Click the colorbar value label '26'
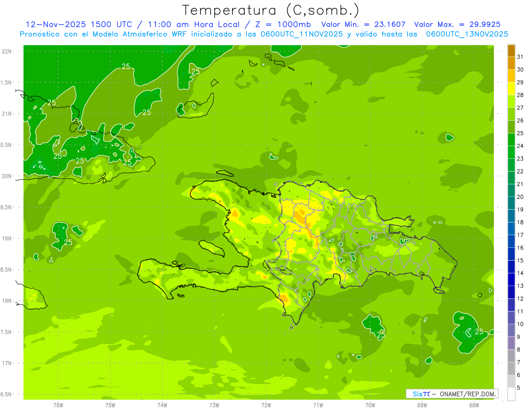Viewport: 532px width, 411px height. [x=520, y=121]
